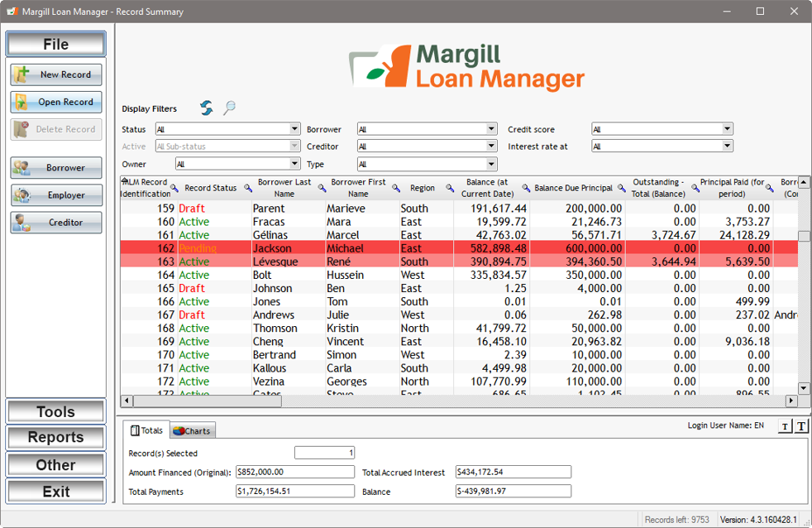Expand the Interest rate at dropdown
Viewport: 812px width, 528px height.
(x=728, y=146)
